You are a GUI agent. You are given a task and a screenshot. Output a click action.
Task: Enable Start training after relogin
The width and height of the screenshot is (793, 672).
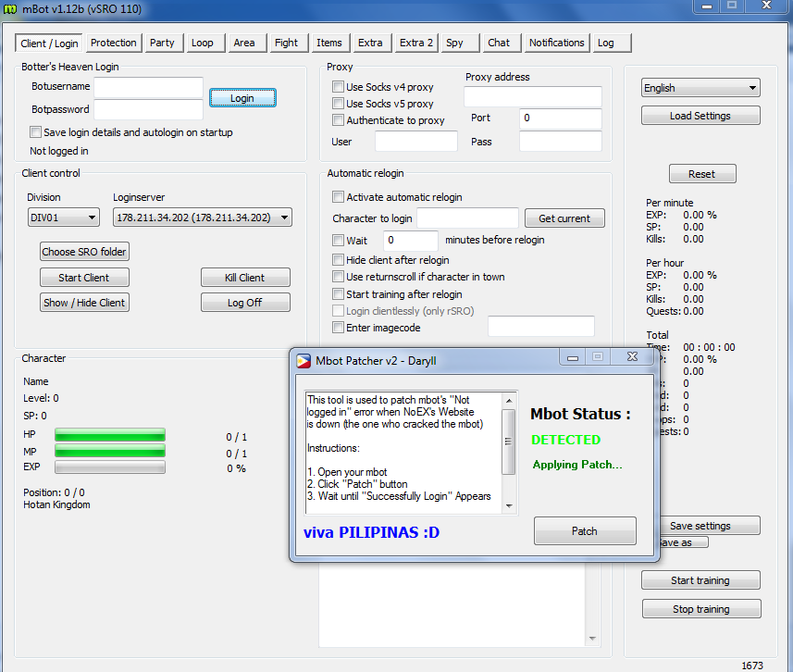[338, 294]
